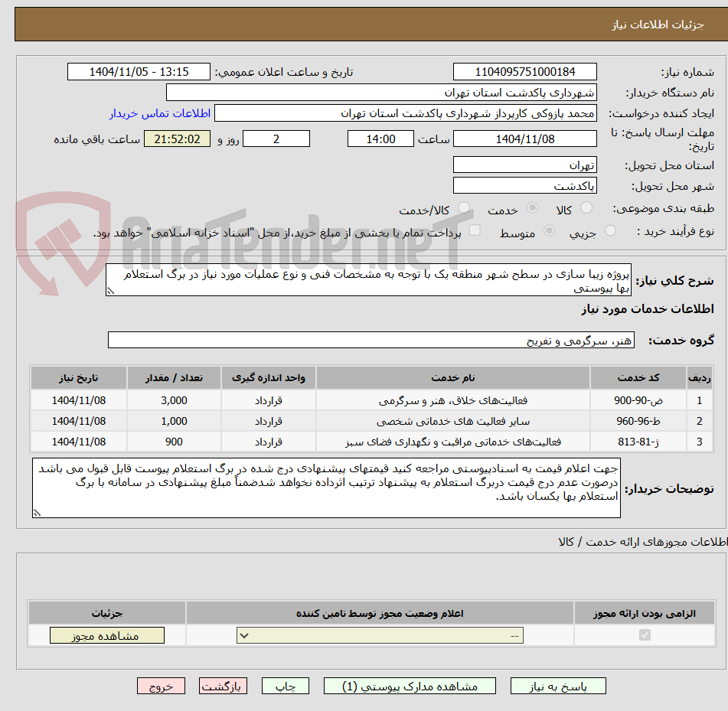Image resolution: width=728 pixels, height=711 pixels.
Task: Click resize handle of buyer notes textarea
Action: pyautogui.click(x=38, y=513)
